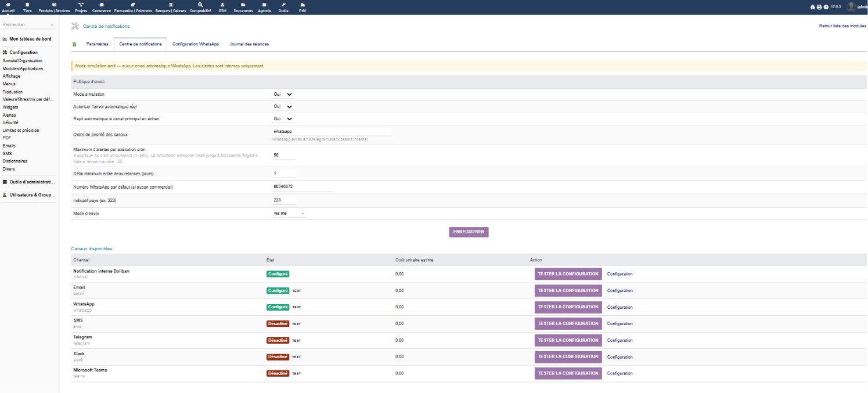Open the Outils wrench icon

tap(283, 5)
